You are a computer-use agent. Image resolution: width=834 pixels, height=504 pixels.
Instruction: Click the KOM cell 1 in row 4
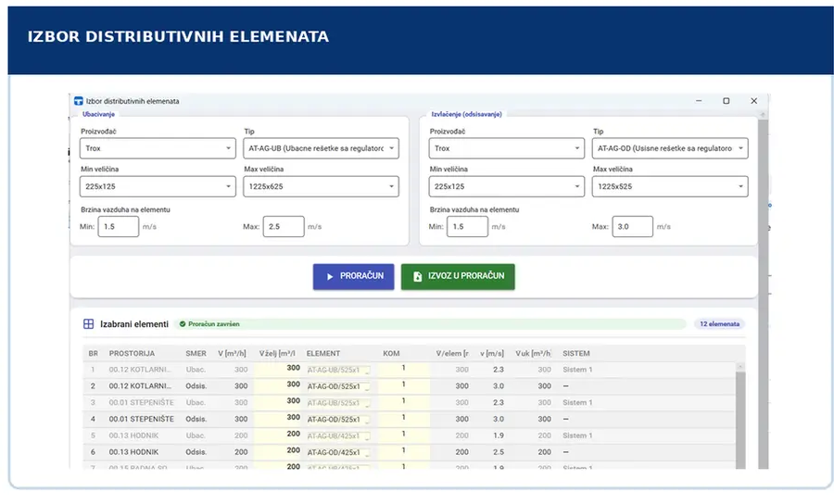pos(404,417)
